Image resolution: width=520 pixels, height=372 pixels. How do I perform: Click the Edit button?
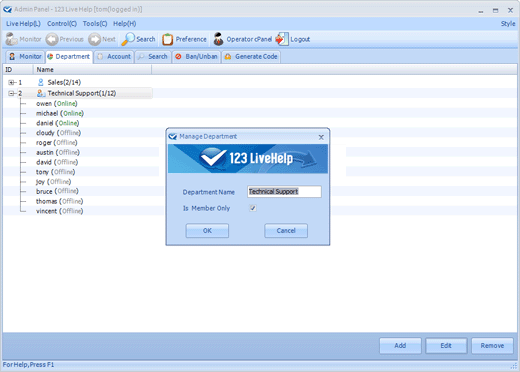point(446,346)
